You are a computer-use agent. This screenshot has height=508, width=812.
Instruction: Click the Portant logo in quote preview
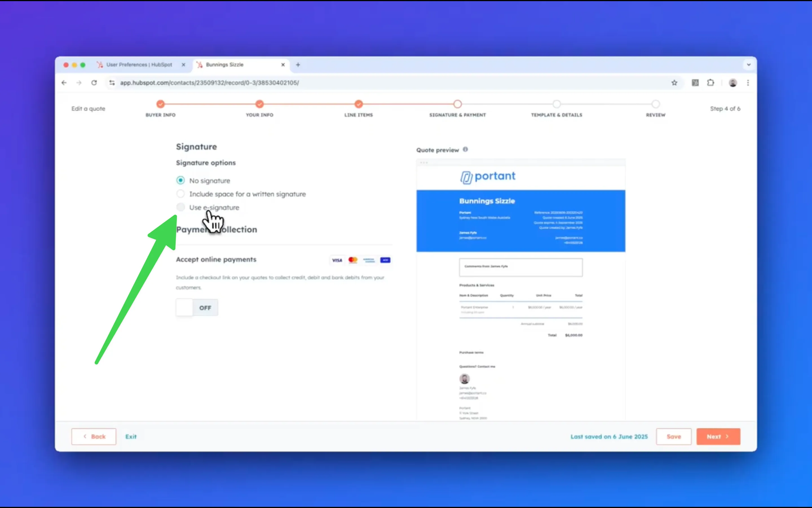[x=487, y=177]
